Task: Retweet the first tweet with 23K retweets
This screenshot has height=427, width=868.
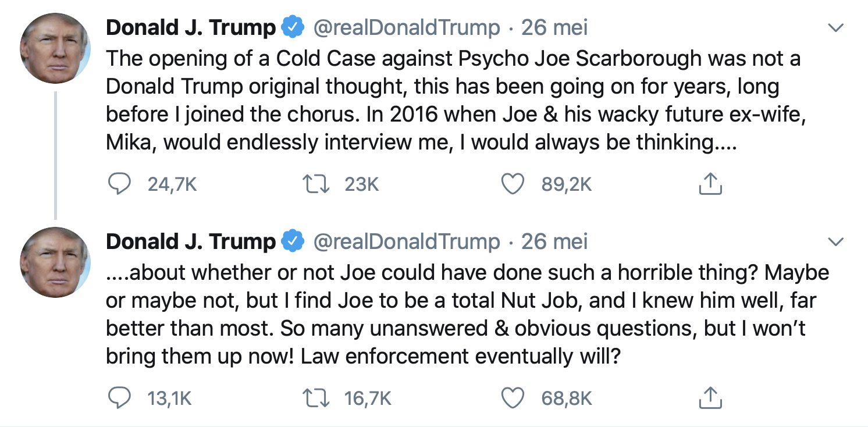Action: (317, 184)
